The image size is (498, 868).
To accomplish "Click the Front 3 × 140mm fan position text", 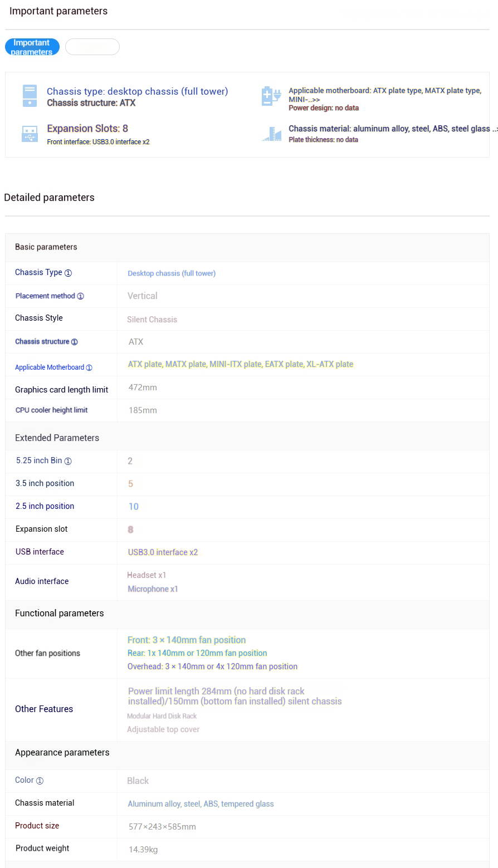I will click(187, 640).
